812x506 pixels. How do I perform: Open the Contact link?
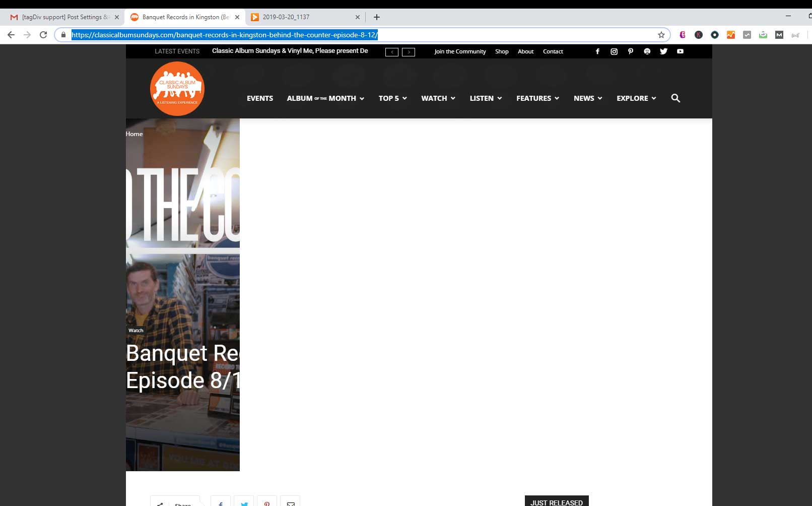click(x=553, y=51)
